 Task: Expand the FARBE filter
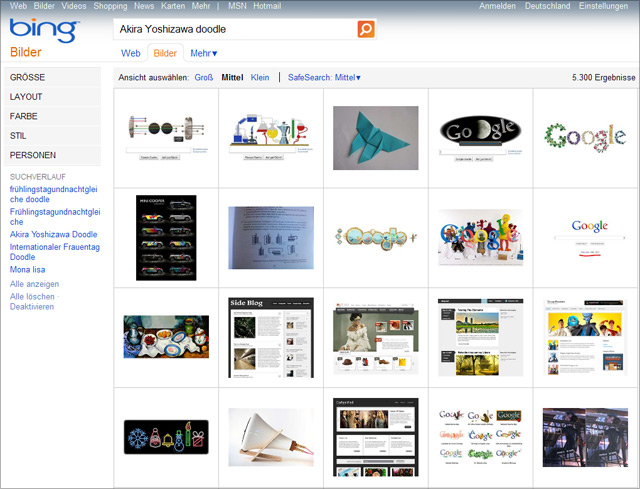tap(52, 116)
